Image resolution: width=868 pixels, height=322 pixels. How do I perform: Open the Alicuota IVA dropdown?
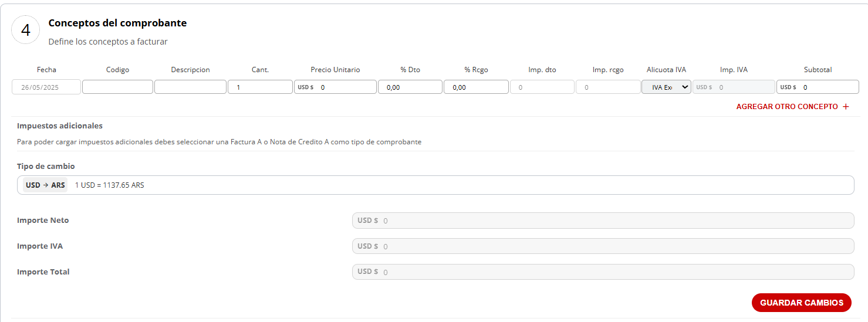pos(666,87)
